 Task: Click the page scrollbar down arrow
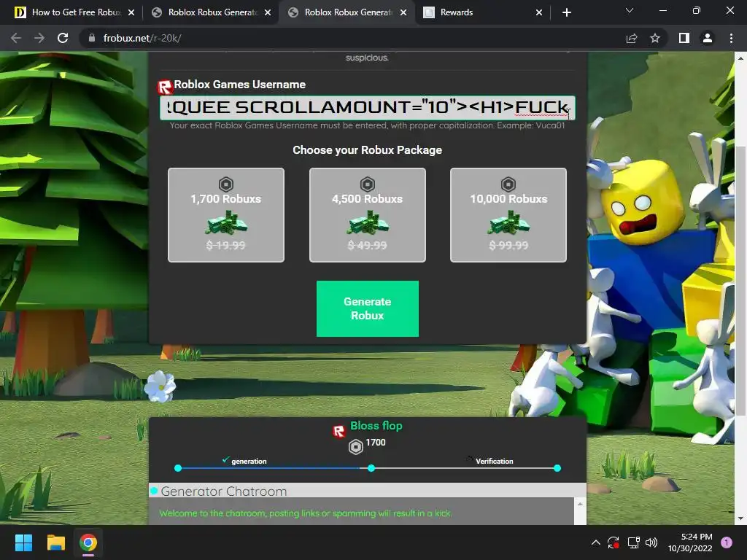[740, 518]
